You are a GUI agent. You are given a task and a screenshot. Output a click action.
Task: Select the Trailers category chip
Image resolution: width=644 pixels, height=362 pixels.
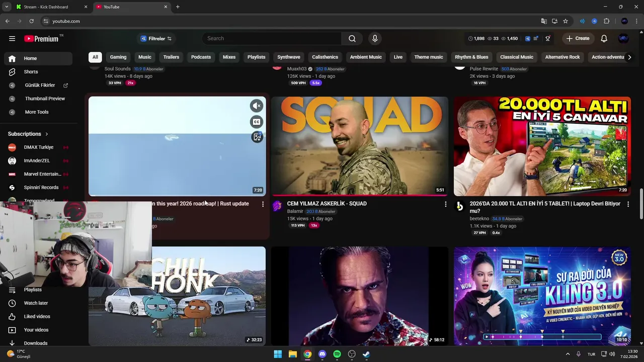pyautogui.click(x=171, y=57)
